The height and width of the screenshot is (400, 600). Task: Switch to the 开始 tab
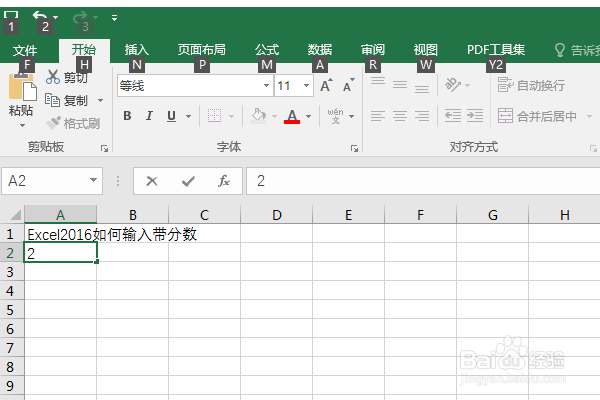click(84, 49)
